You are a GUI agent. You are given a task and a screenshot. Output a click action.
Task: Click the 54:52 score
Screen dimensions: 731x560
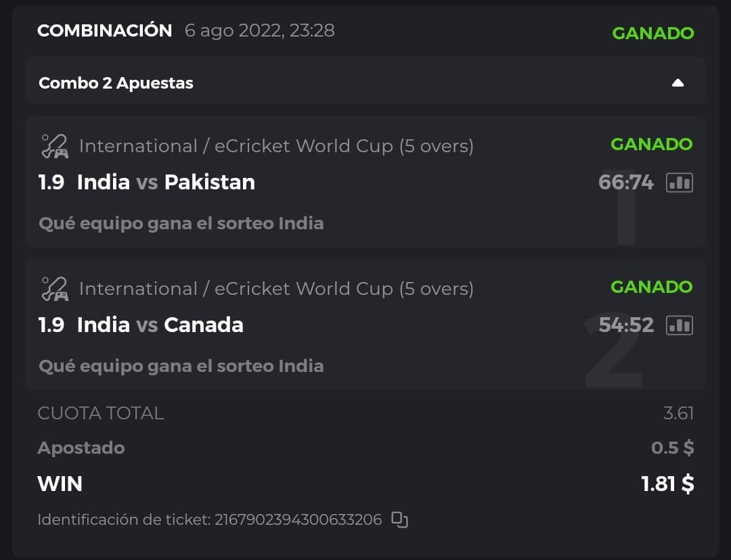click(x=626, y=325)
